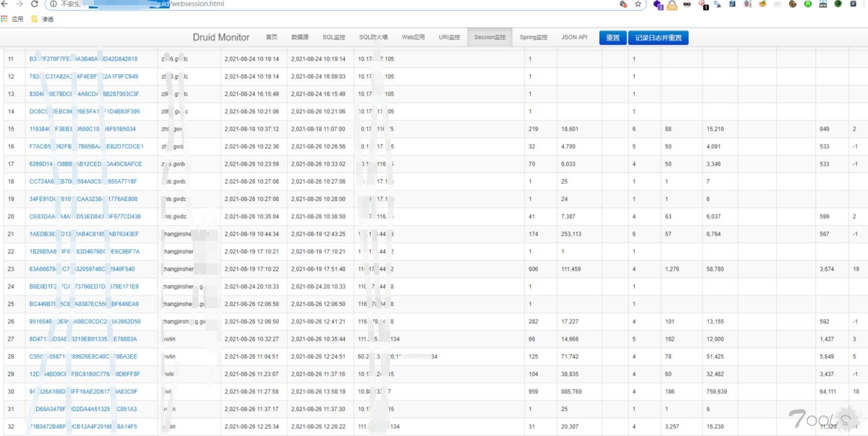The image size is (868, 436).
Task: Click the not-secure site info icon
Action: (x=54, y=4)
